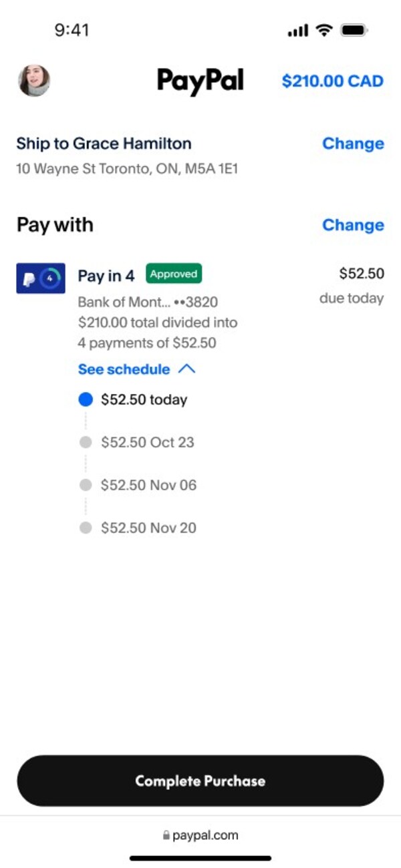Tap the home indicator bar
Image resolution: width=401 pixels, height=868 pixels.
[x=200, y=858]
